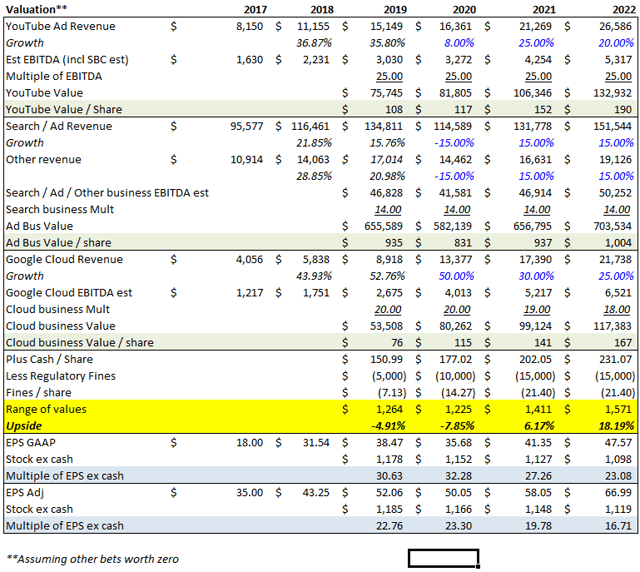Select the 2022 YouTube Ad Revenue 26,586 cell

click(615, 27)
